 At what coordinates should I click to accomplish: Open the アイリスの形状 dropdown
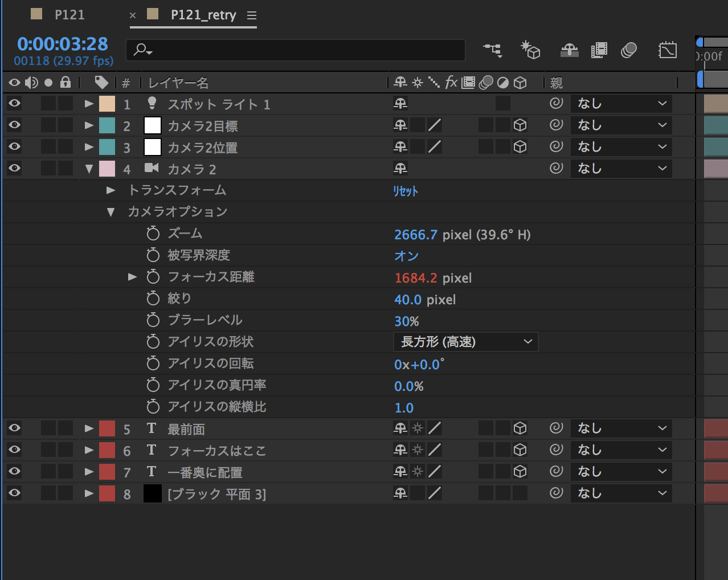(465, 342)
